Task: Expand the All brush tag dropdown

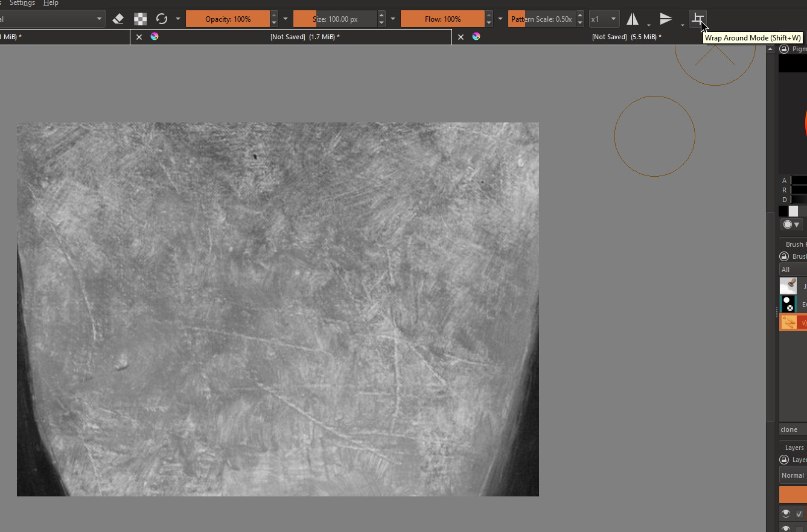Action: (793, 270)
